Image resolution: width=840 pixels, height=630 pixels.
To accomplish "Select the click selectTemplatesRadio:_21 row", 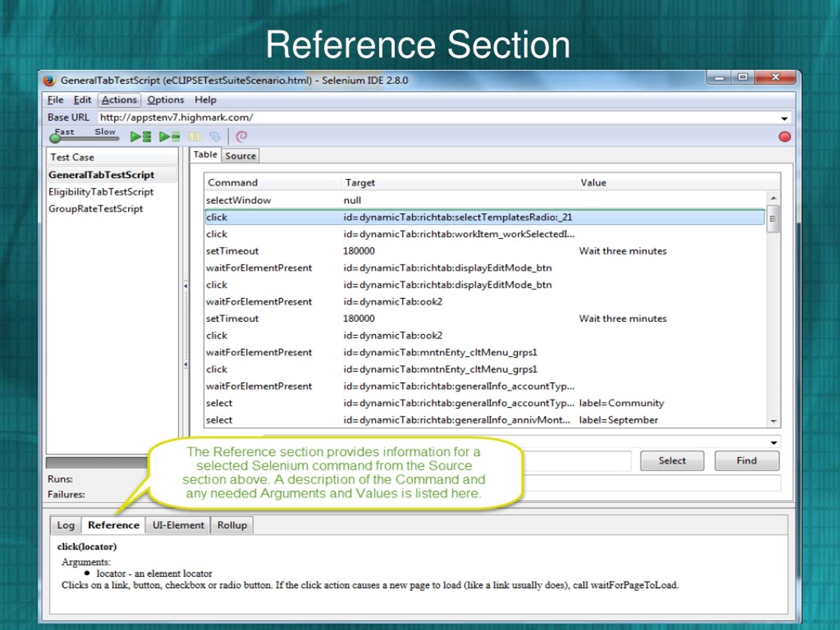I will (485, 217).
